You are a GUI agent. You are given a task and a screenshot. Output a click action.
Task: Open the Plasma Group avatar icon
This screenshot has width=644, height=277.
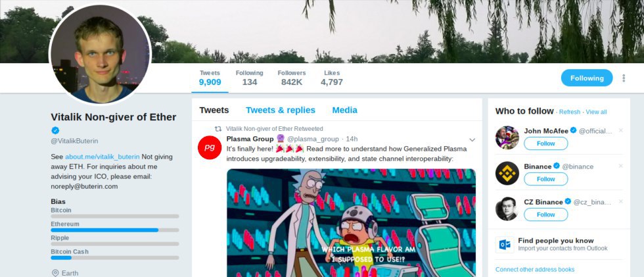coord(210,147)
